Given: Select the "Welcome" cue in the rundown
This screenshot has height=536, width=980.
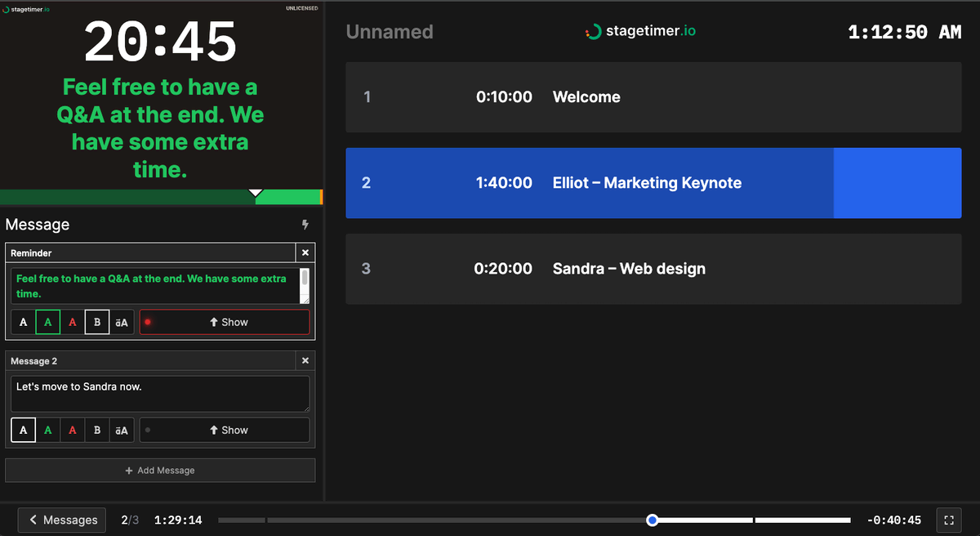Looking at the screenshot, I should (x=653, y=96).
